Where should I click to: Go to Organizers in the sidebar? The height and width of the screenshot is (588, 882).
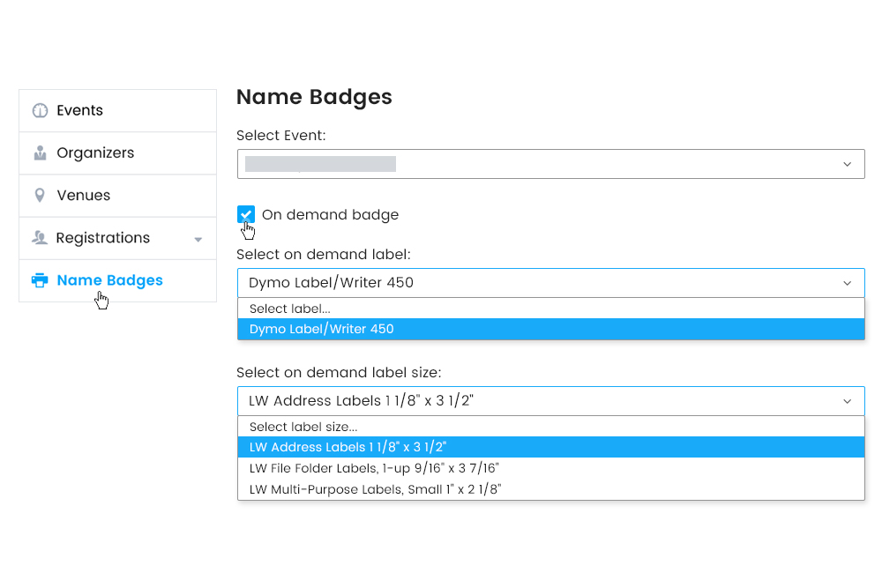click(x=95, y=153)
